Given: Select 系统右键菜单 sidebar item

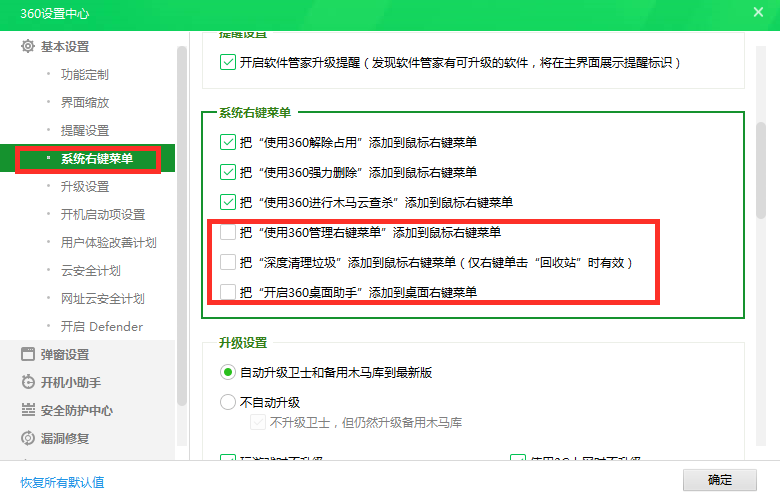Looking at the screenshot, I should 88,158.
